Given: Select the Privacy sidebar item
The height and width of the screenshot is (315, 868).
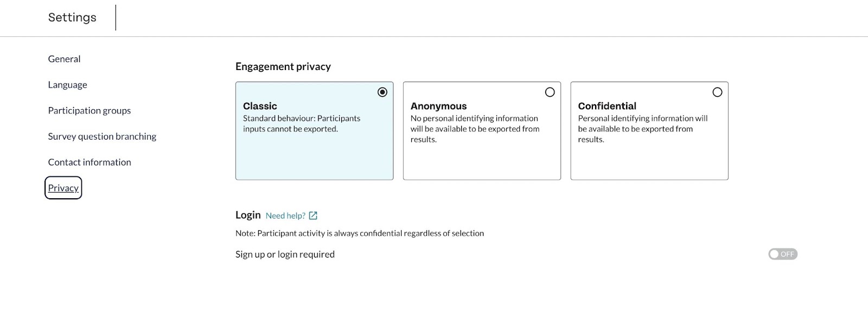Looking at the screenshot, I should (63, 188).
